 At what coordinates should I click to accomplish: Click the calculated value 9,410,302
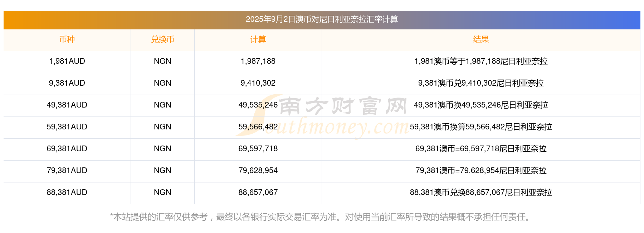coord(258,83)
